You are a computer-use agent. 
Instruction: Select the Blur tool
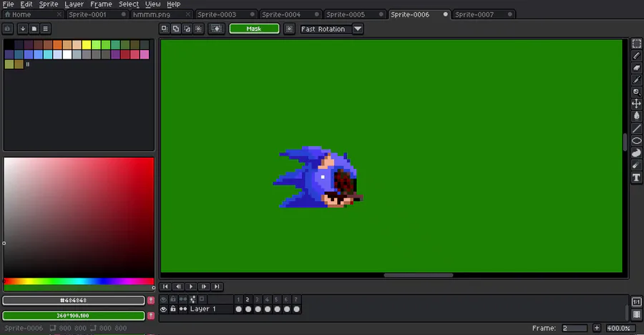point(636,165)
